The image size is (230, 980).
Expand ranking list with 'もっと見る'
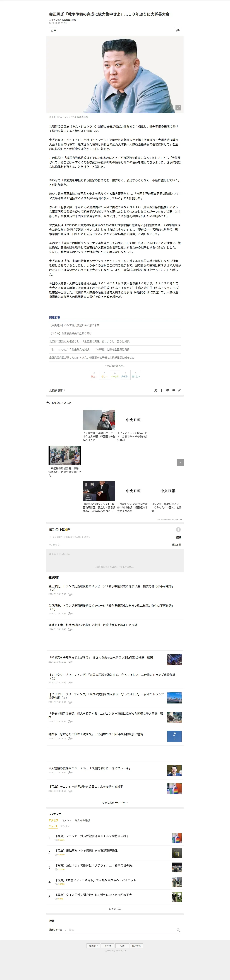pos(115,909)
